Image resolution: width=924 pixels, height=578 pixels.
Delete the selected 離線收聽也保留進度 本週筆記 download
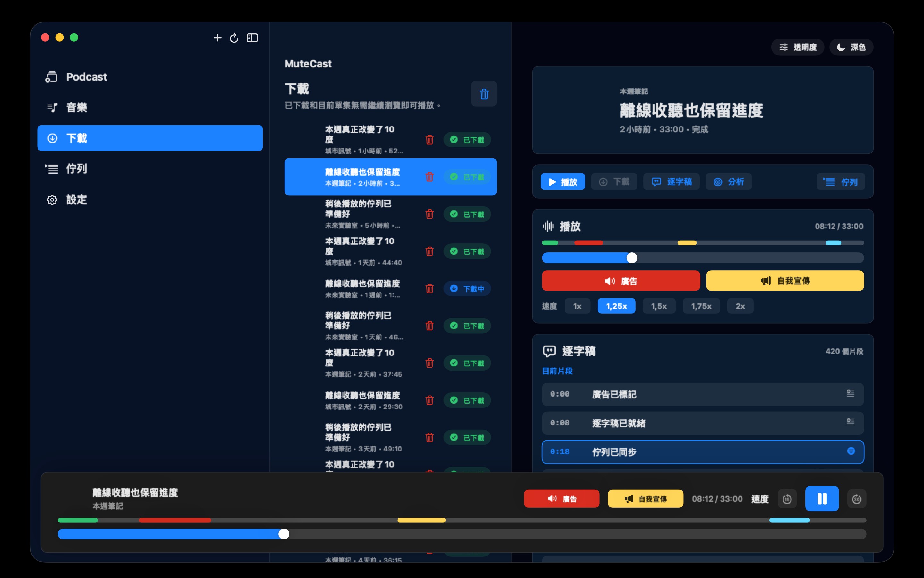[x=430, y=177]
